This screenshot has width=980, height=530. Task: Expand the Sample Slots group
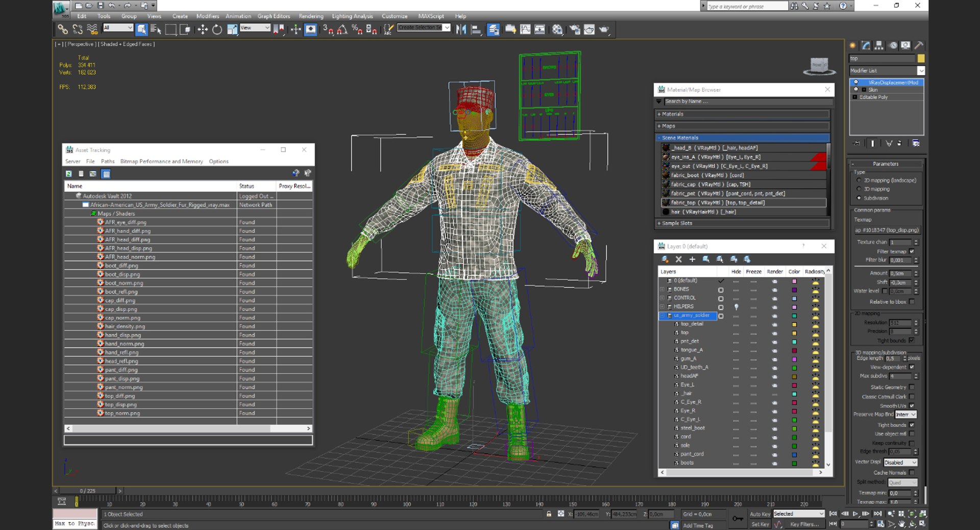point(743,223)
